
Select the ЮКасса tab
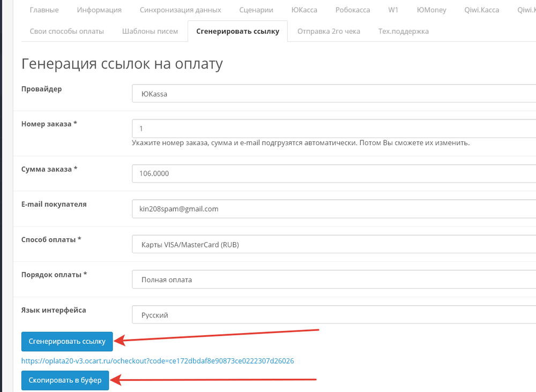point(304,10)
